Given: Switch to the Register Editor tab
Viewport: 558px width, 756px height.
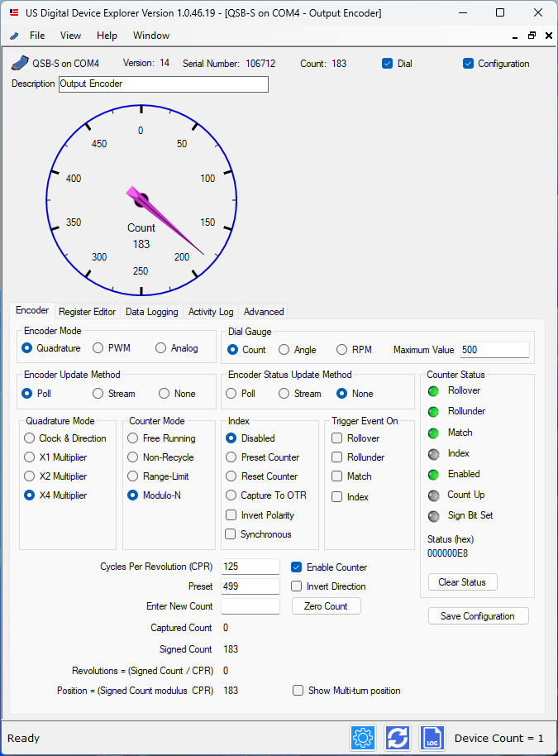Looking at the screenshot, I should 87,312.
